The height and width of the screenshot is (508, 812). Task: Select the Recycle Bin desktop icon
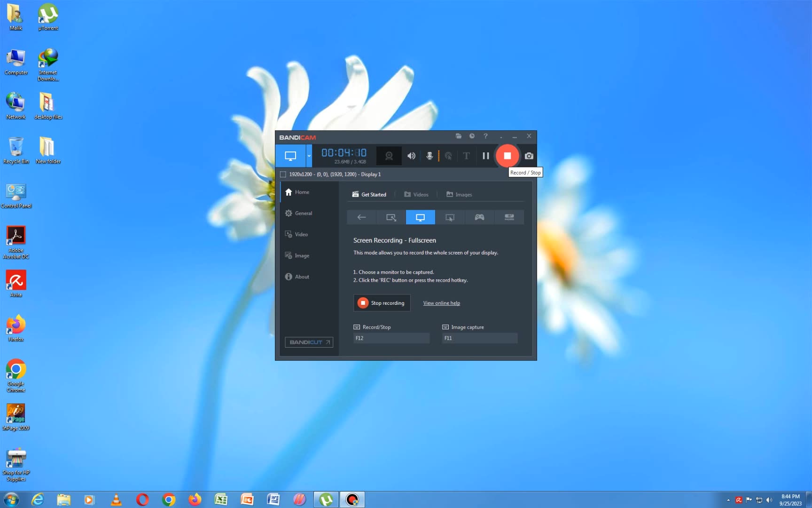click(16, 151)
